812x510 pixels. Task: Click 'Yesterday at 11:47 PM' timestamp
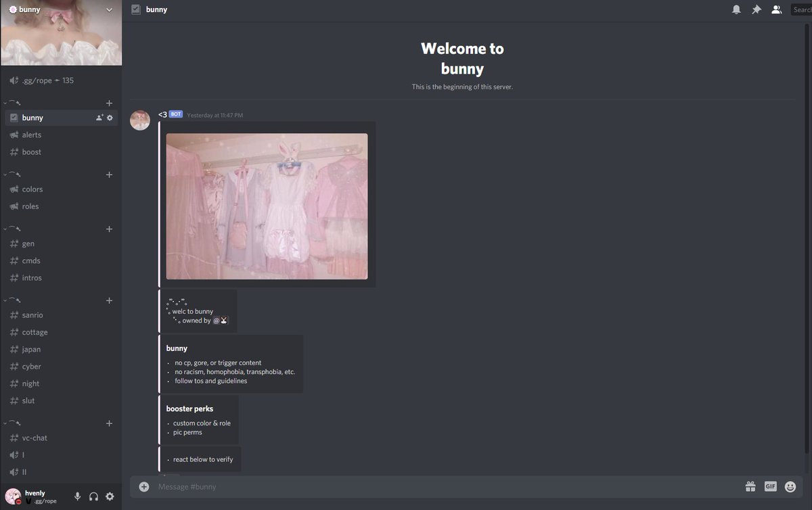coord(215,115)
